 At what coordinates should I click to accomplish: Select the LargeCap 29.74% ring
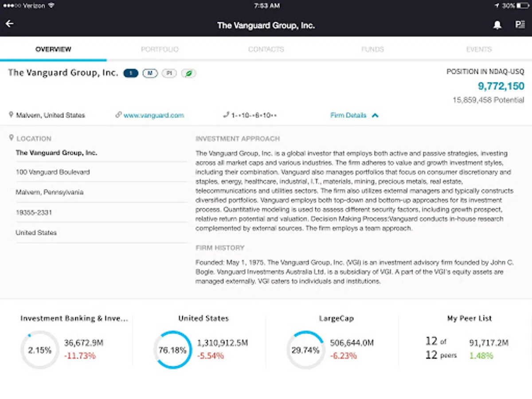[305, 350]
